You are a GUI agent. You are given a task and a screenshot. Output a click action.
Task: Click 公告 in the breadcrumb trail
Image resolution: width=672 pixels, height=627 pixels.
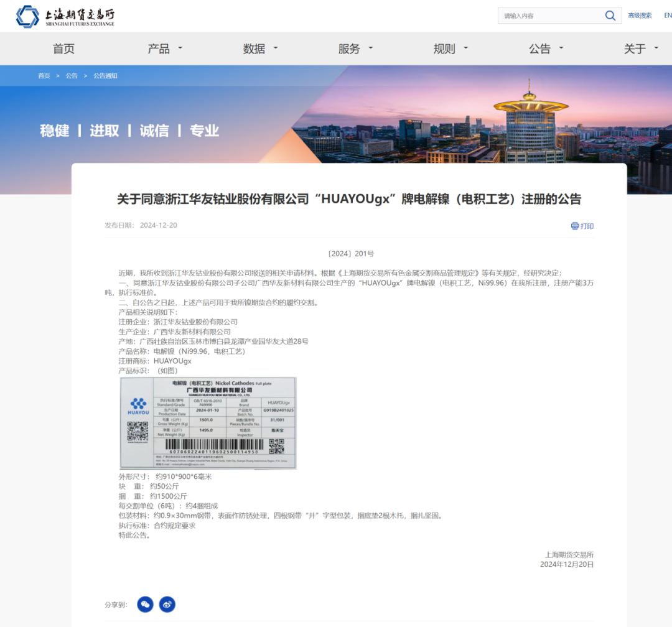point(72,76)
